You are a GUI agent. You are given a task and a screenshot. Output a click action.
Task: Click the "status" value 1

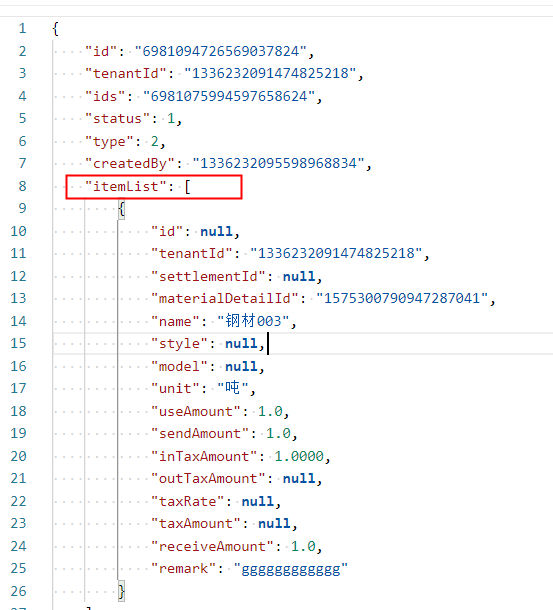171,118
